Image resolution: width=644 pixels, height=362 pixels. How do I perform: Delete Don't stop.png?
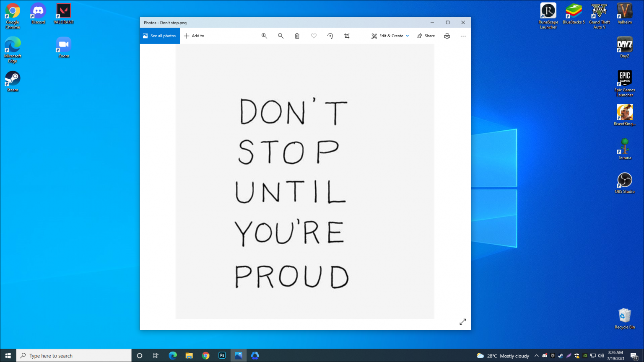tap(297, 36)
